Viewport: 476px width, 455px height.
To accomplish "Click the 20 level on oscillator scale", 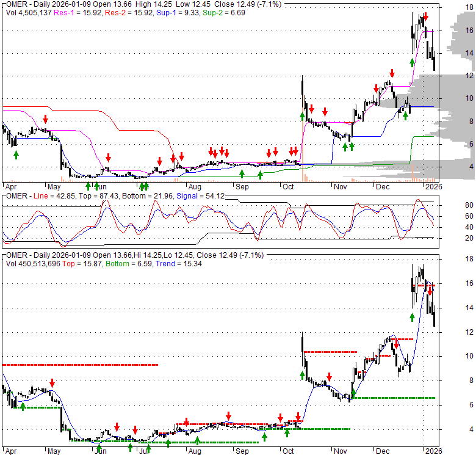I will click(x=469, y=238).
